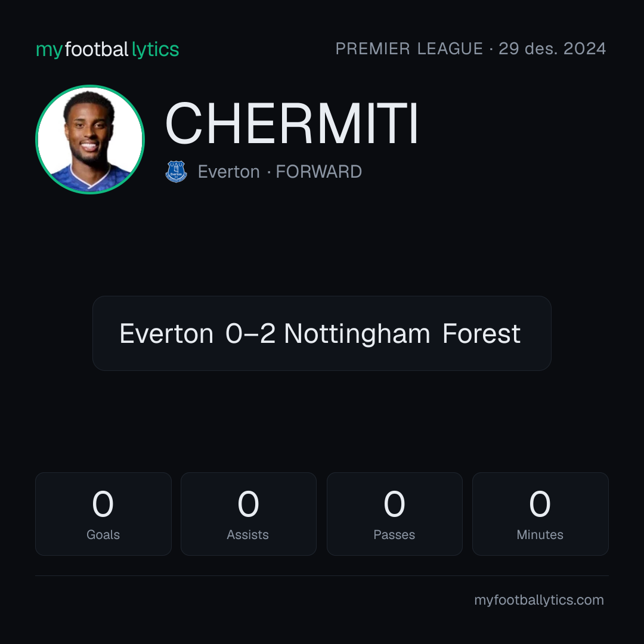Click the Goals value number zero

click(x=103, y=504)
